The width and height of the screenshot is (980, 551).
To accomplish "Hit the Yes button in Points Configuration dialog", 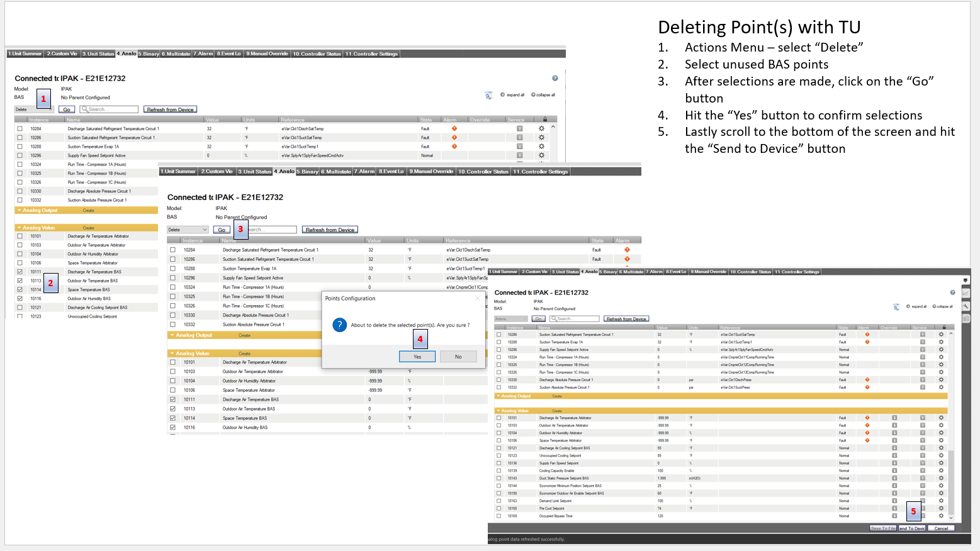I will point(417,356).
